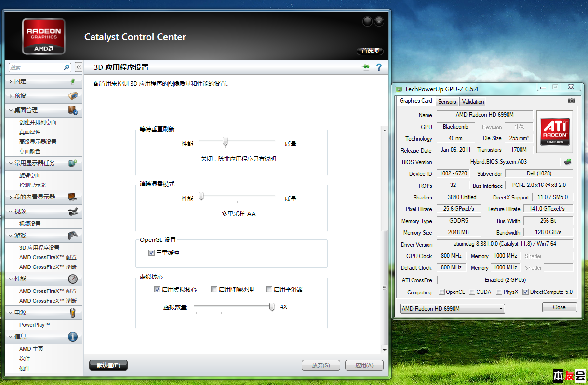The image size is (588, 385).
Task: Click the search magnifier icon in sidebar
Action: (67, 67)
